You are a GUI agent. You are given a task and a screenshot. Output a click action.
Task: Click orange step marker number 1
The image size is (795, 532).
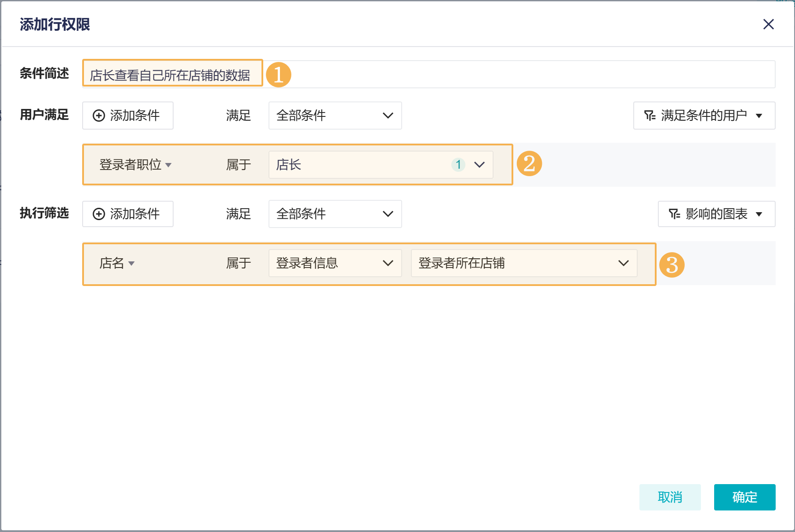tap(279, 74)
